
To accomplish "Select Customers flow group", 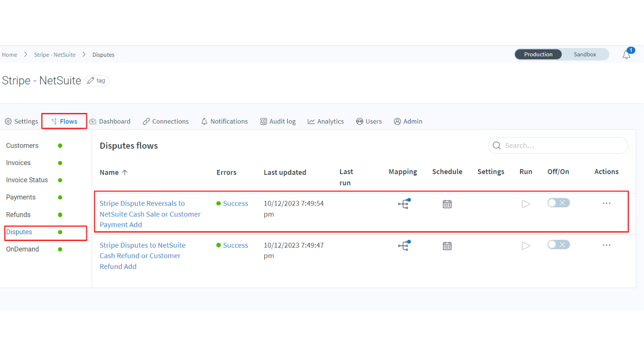I will 22,146.
